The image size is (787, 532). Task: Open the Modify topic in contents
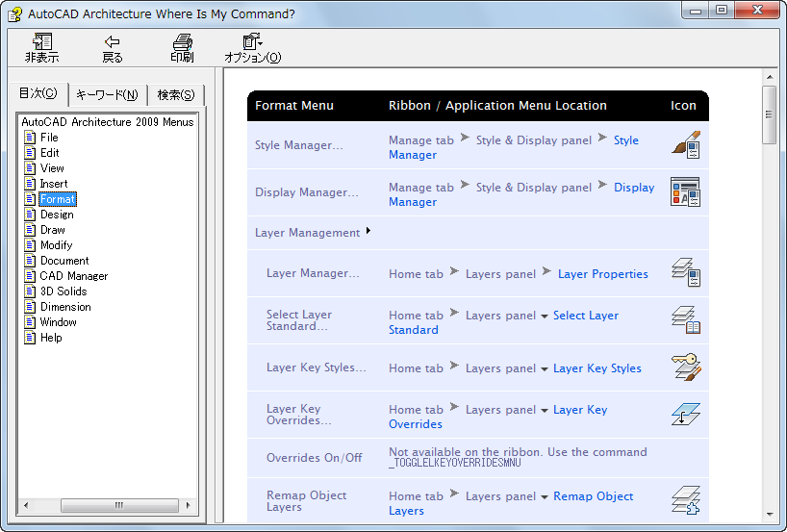[x=56, y=245]
